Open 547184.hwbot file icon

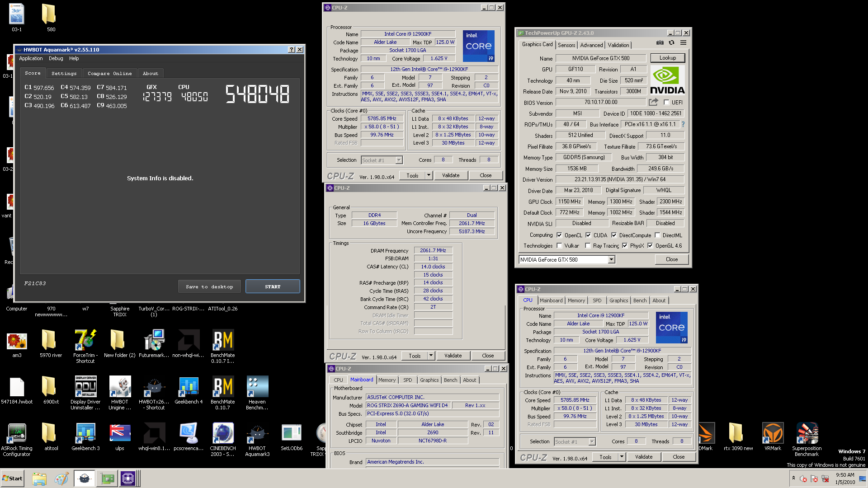click(17, 386)
